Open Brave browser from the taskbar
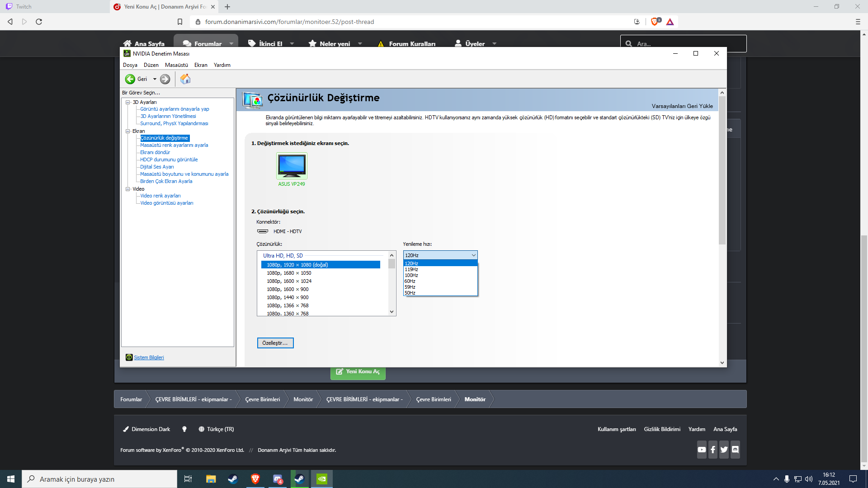 [x=255, y=479]
